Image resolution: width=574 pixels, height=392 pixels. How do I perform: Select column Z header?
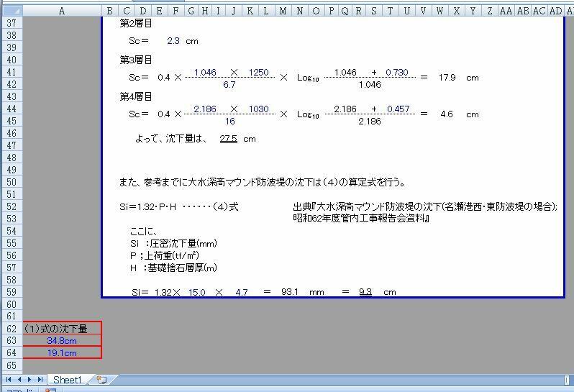489,11
